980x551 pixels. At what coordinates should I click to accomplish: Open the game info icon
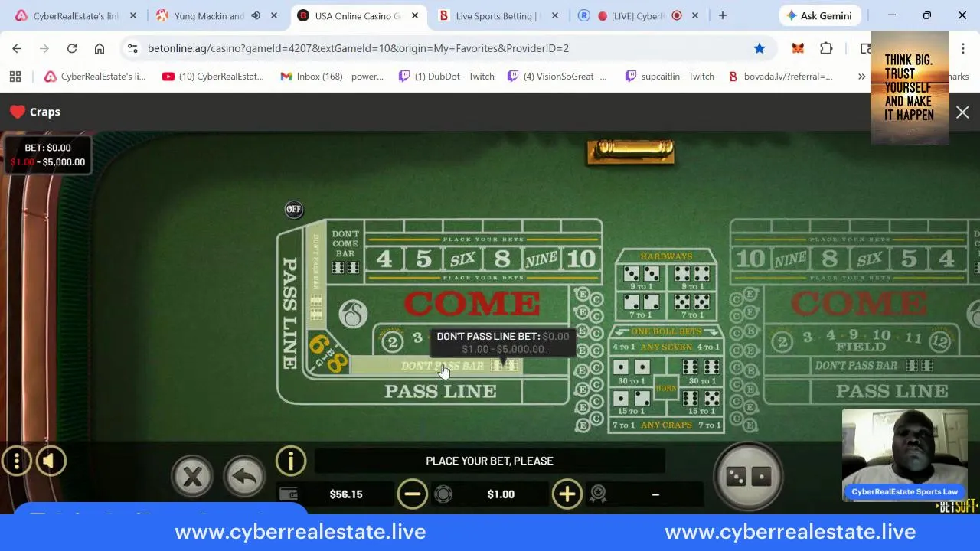[291, 461]
